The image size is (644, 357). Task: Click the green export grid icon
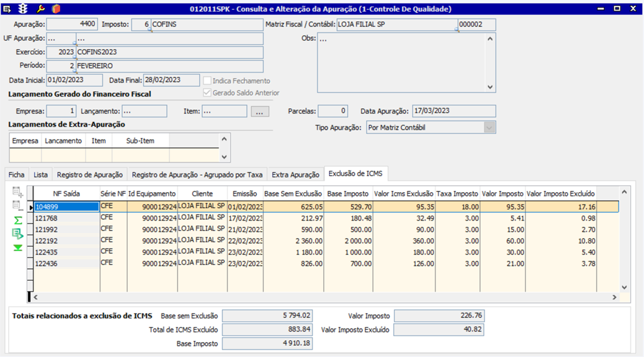click(x=17, y=234)
